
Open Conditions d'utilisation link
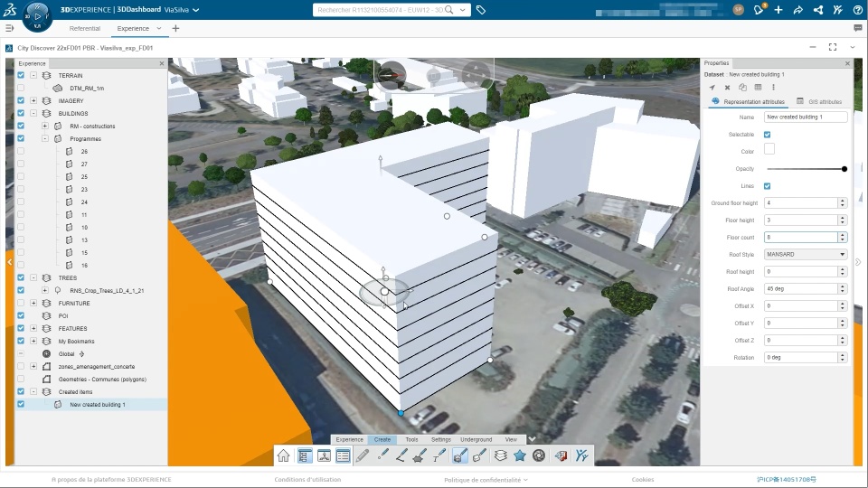tap(307, 480)
